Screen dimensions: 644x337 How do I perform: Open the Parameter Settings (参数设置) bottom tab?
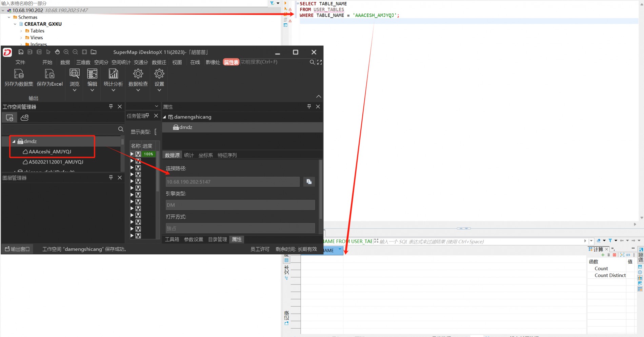click(x=194, y=239)
